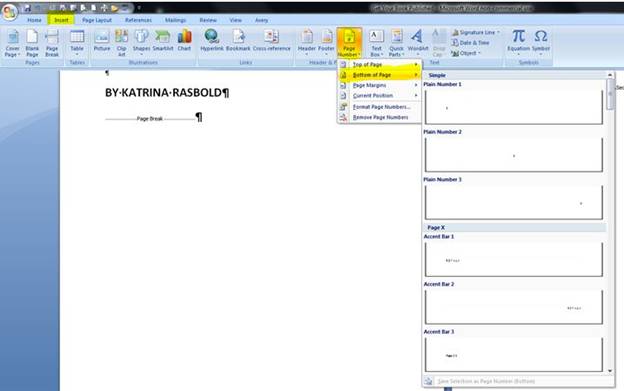The height and width of the screenshot is (391, 624).
Task: Pick the Plain Number 2 thumbnail
Action: coord(513,155)
